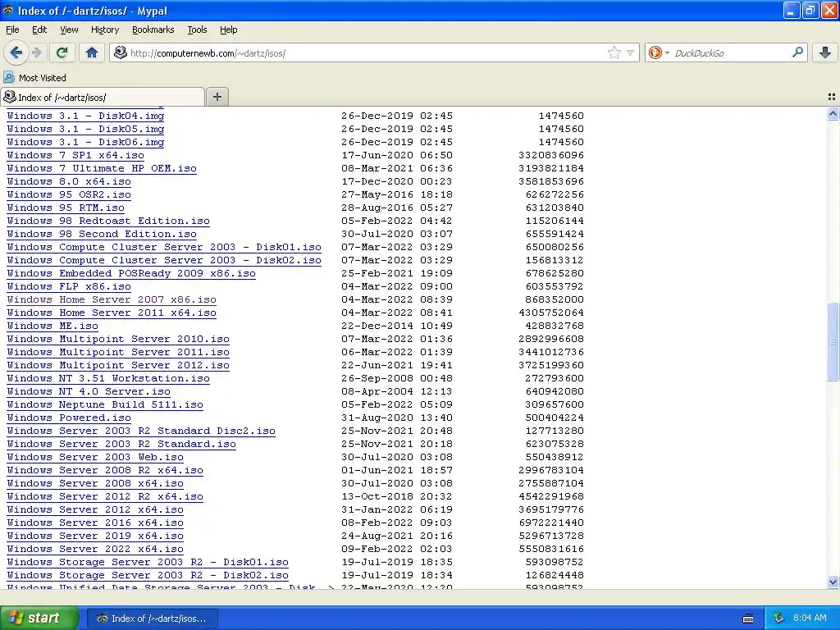The image size is (840, 630).
Task: Open the File menu
Action: [x=12, y=30]
